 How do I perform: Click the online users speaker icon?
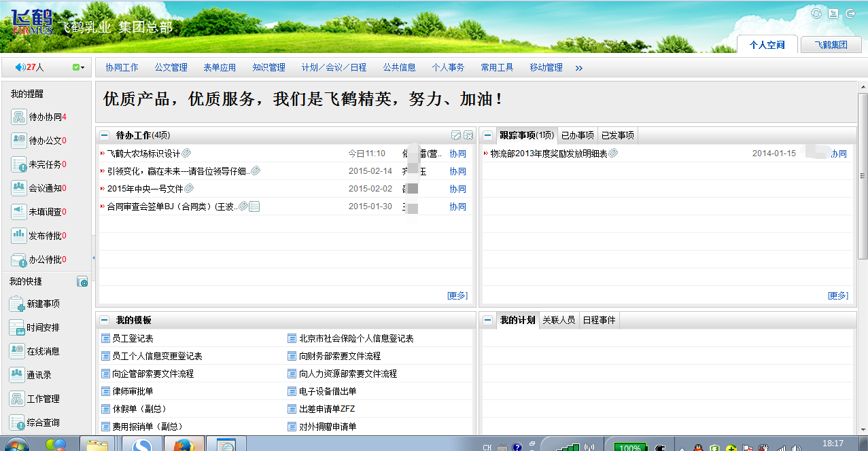tap(20, 67)
